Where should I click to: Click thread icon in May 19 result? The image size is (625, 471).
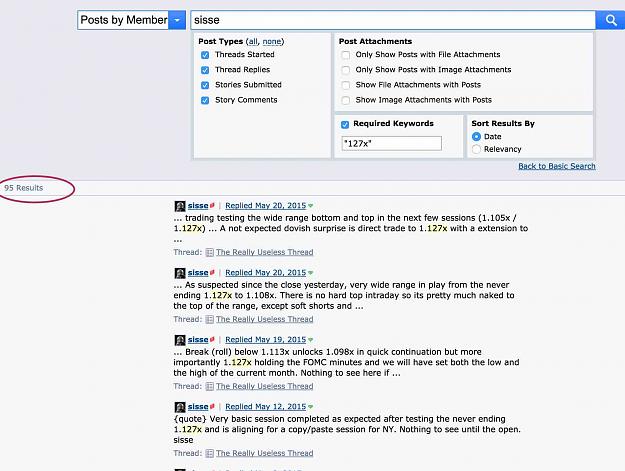click(x=210, y=386)
